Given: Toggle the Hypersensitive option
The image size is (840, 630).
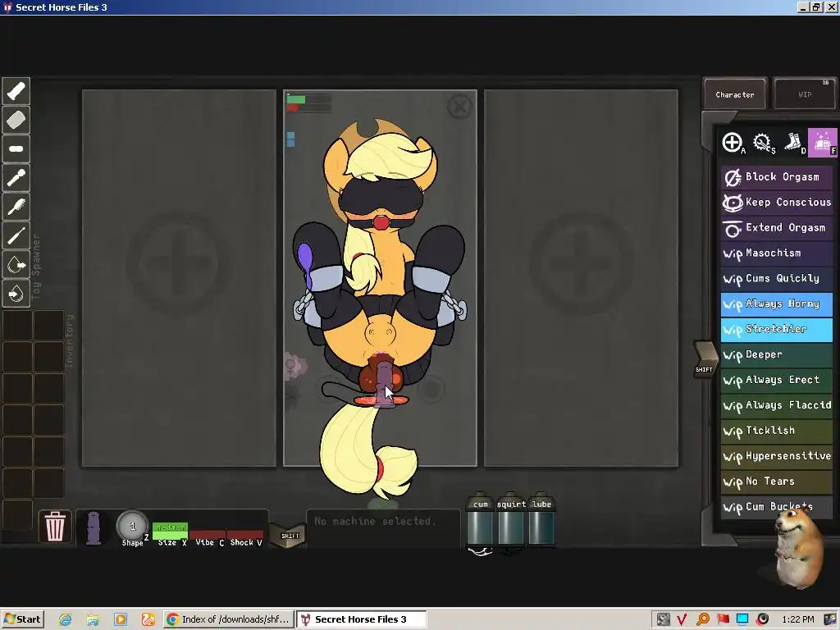Looking at the screenshot, I should [x=776, y=456].
